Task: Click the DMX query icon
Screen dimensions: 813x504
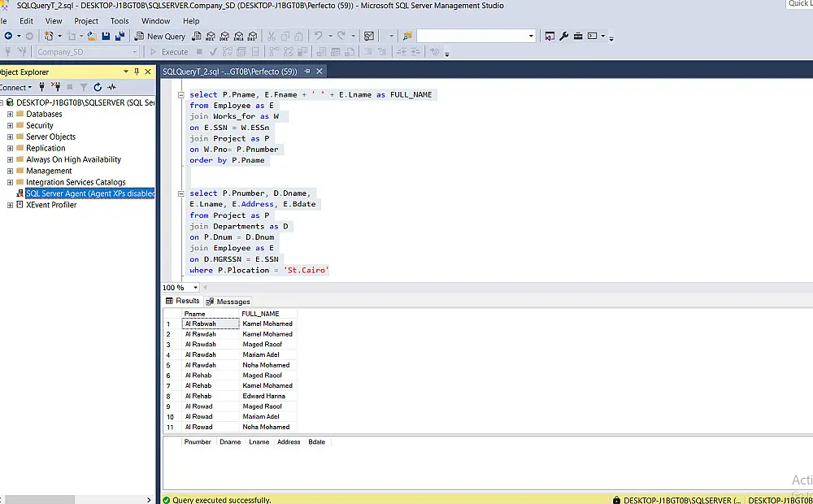Action: click(x=224, y=36)
